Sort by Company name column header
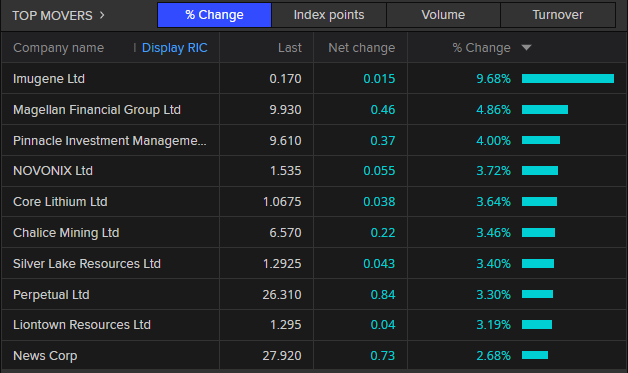The width and height of the screenshot is (628, 373). 58,48
